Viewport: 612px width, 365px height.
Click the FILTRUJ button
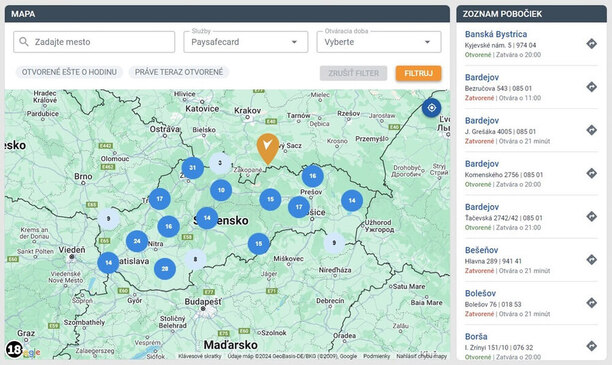[x=418, y=73]
